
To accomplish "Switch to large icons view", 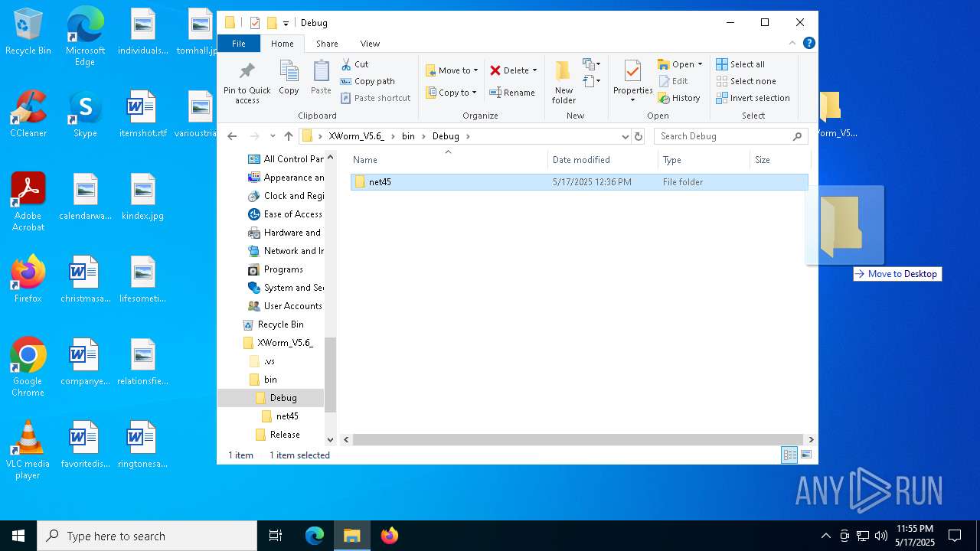I will click(805, 455).
